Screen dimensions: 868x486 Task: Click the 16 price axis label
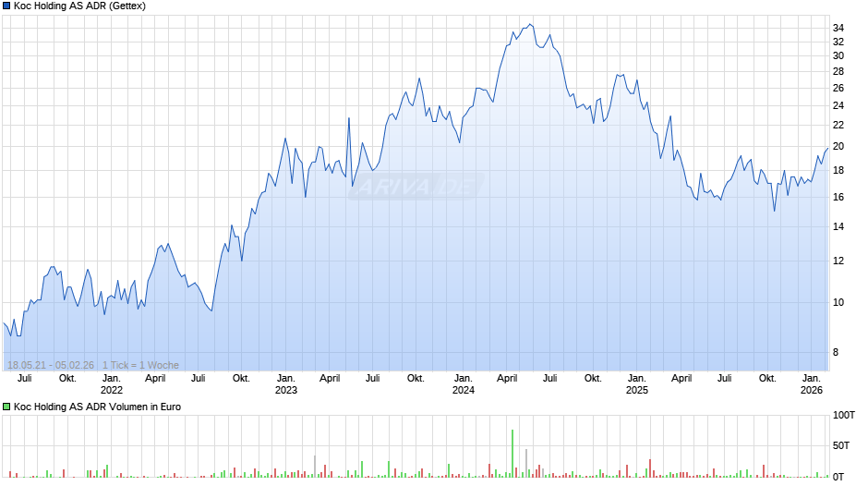click(x=838, y=197)
